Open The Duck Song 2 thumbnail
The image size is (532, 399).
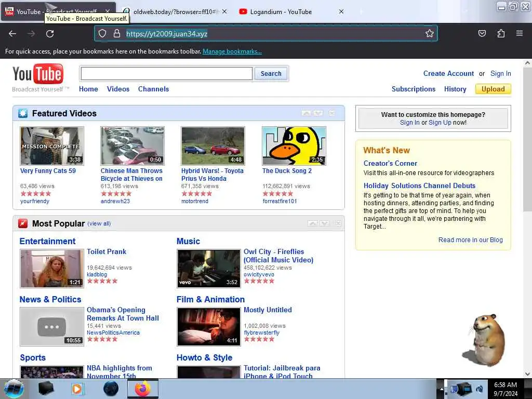294,146
